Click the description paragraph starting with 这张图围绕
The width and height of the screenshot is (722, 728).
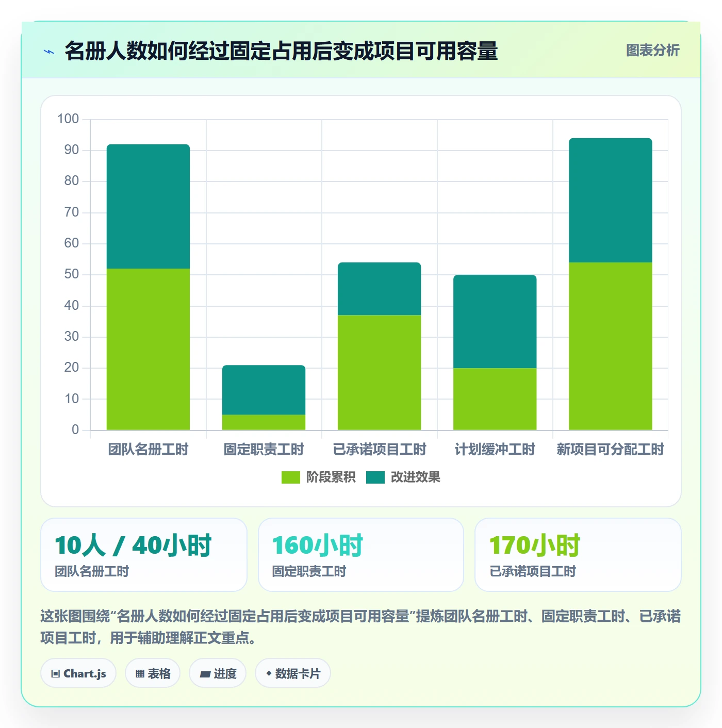point(360,627)
